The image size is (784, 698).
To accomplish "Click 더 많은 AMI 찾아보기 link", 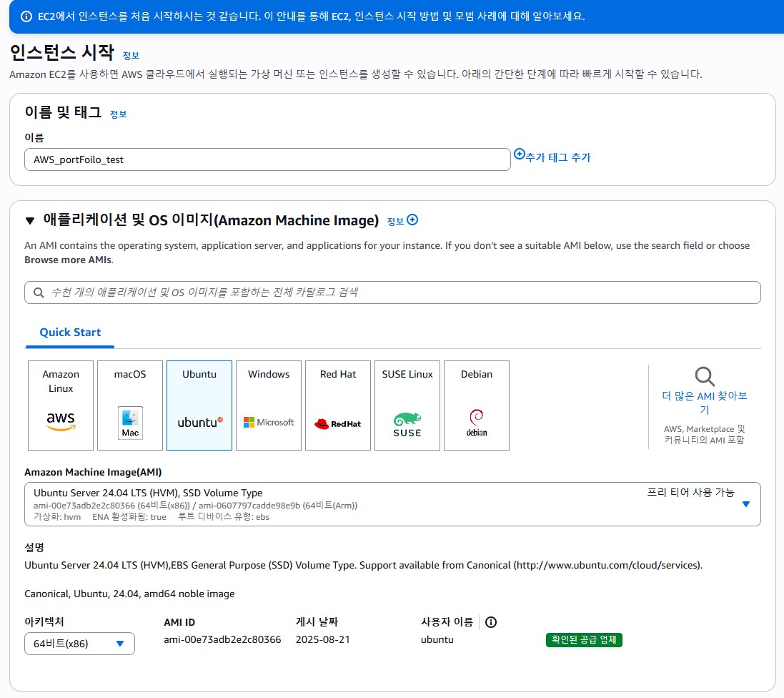I will coord(705,403).
